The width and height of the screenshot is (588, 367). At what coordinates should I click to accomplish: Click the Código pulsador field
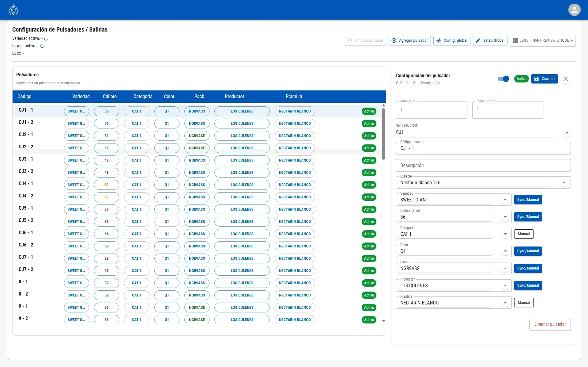pos(483,148)
